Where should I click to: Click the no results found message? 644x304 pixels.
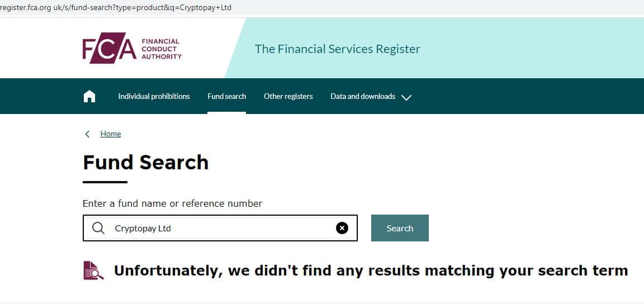[371, 271]
